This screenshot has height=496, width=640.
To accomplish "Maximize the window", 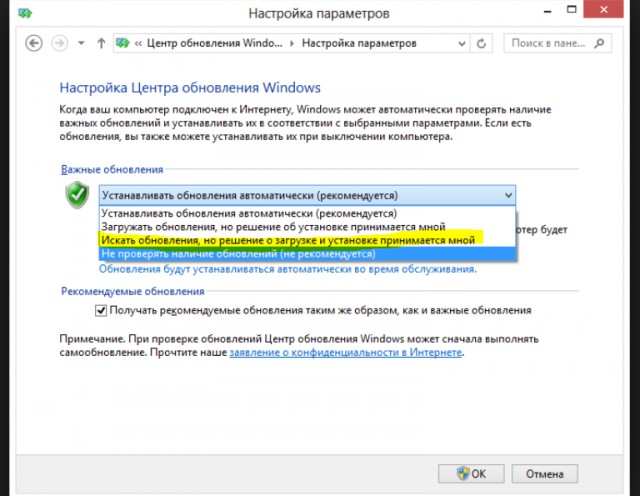I will click(x=571, y=10).
